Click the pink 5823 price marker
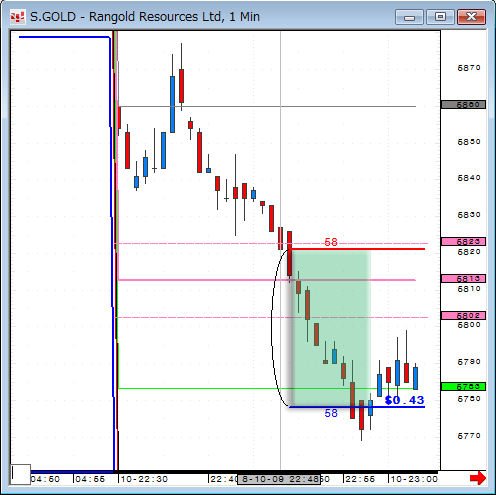Image resolution: width=496 pixels, height=495 pixels. (463, 241)
